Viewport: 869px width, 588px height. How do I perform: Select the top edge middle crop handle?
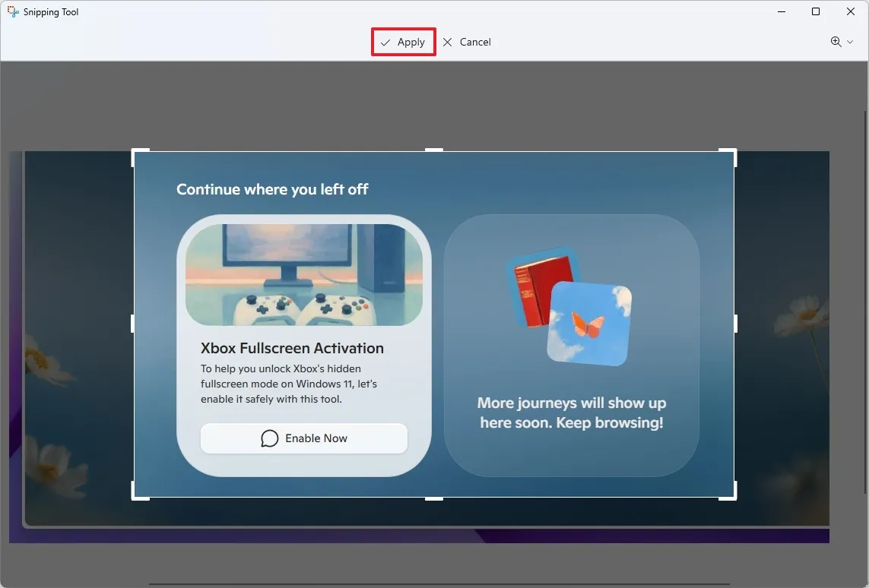tap(433, 150)
